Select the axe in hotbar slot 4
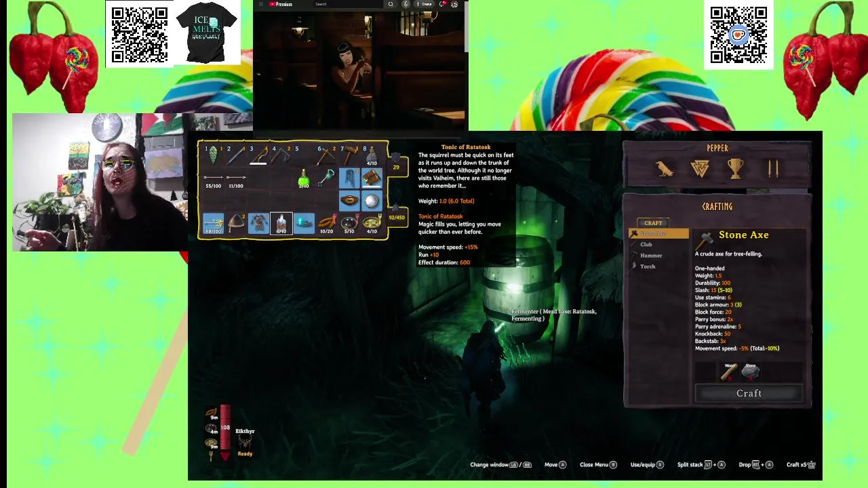Viewport: 868px width, 488px height. [x=281, y=155]
